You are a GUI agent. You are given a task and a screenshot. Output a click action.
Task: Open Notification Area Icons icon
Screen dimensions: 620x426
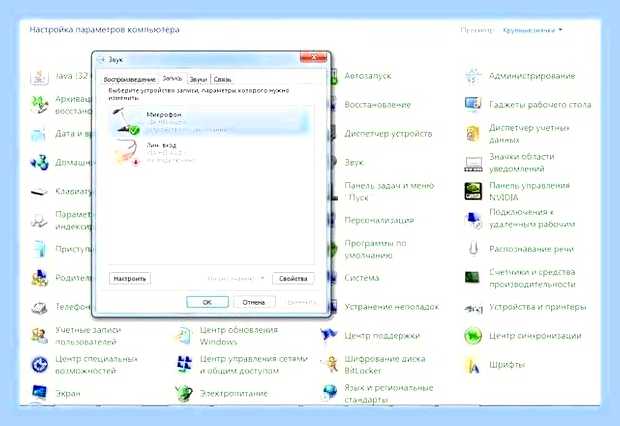(473, 163)
